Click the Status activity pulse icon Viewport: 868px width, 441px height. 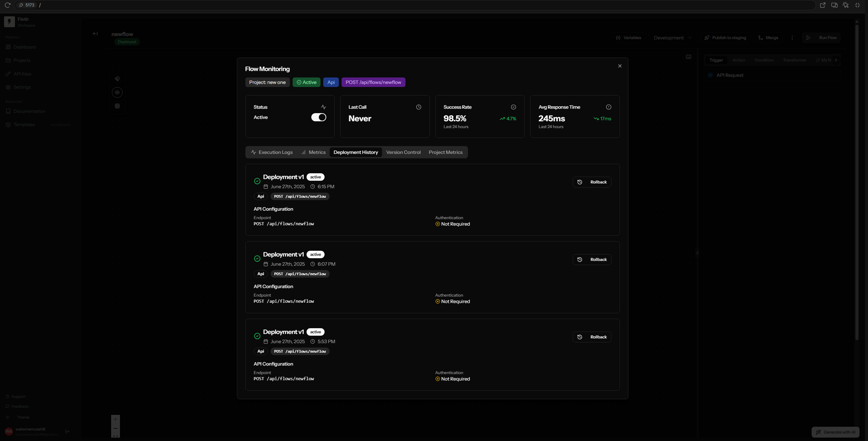click(x=323, y=107)
